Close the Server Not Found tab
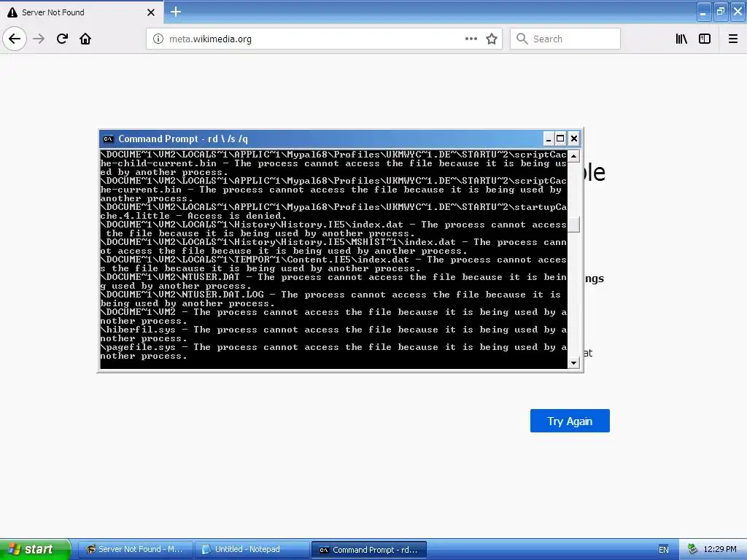 pyautogui.click(x=150, y=12)
